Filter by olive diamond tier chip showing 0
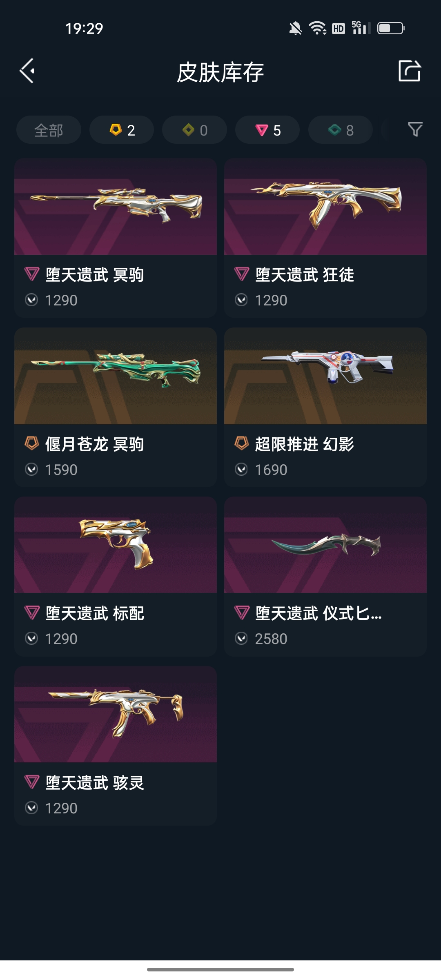The image size is (441, 980). tap(194, 130)
